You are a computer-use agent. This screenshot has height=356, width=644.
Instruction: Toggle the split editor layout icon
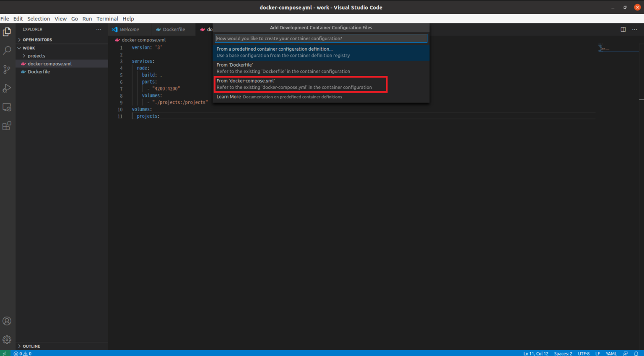coord(623,29)
